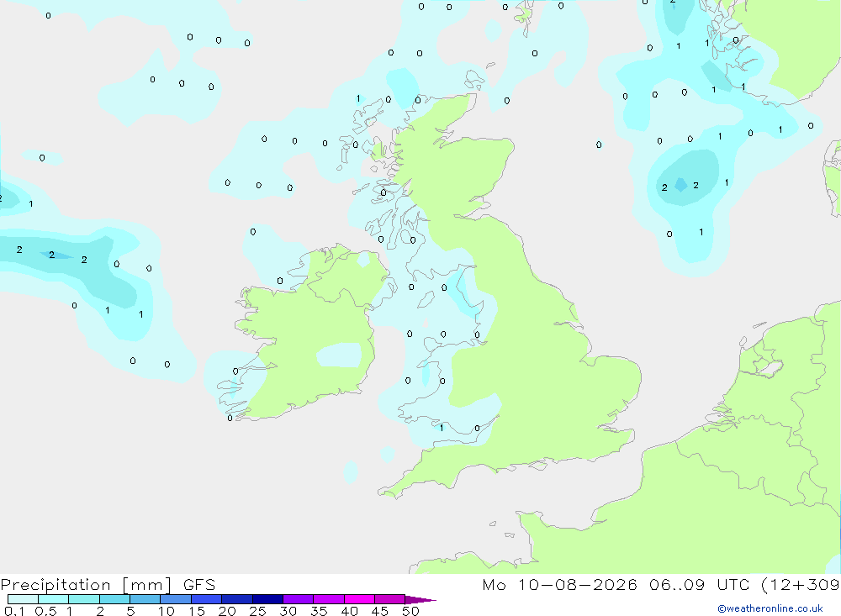Click the '10' legend scale label
This screenshot has width=841, height=616.
click(167, 611)
